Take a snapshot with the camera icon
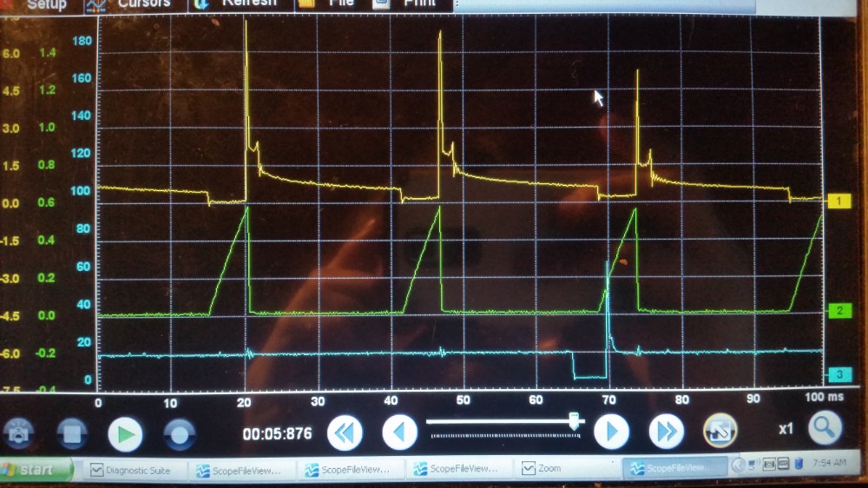The height and width of the screenshot is (488, 868). pyautogui.click(x=19, y=432)
